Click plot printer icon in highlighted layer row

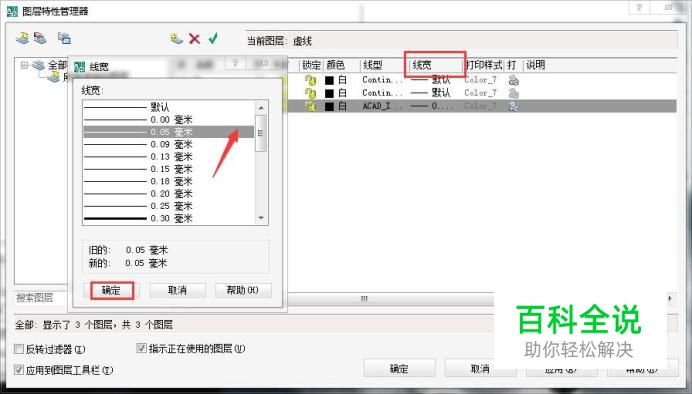[x=513, y=106]
